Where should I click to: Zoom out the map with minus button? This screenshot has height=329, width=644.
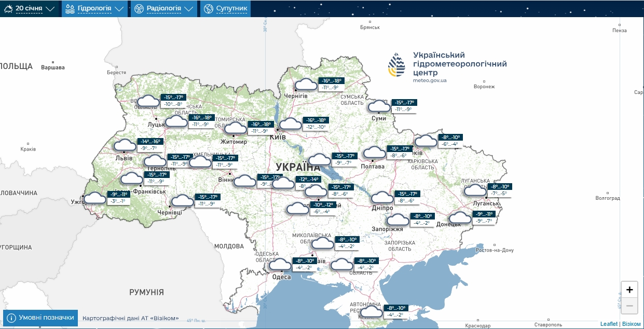pyautogui.click(x=629, y=306)
